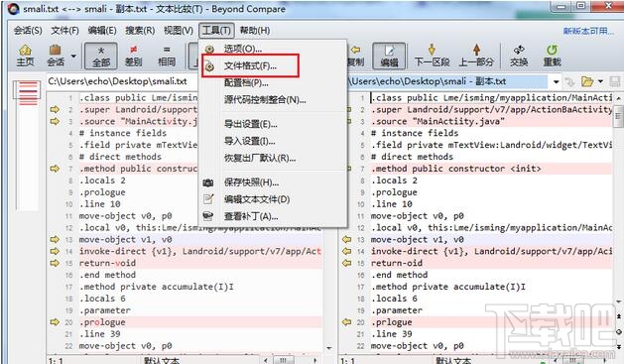Choose 导出设置(E)... menu entry
Screen dimensions: 624x364
(x=273, y=124)
